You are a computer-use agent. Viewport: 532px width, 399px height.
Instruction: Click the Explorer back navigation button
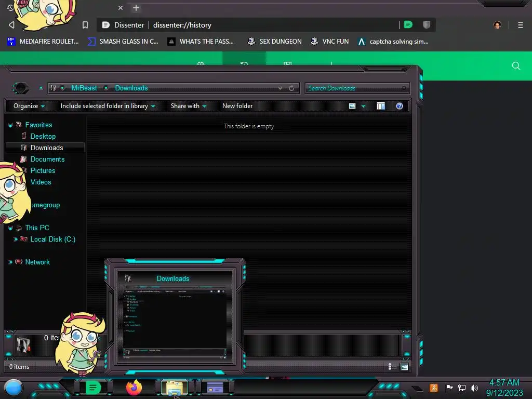(x=20, y=88)
